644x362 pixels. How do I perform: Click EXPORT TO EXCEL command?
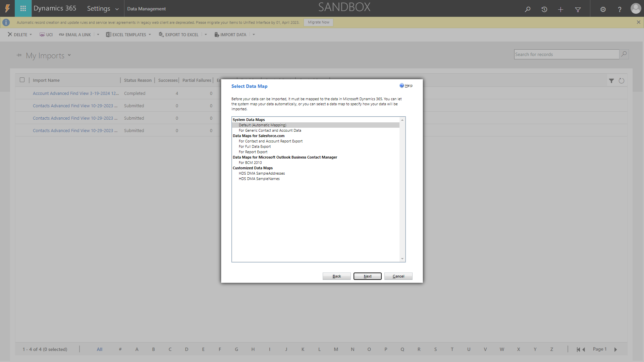click(178, 35)
